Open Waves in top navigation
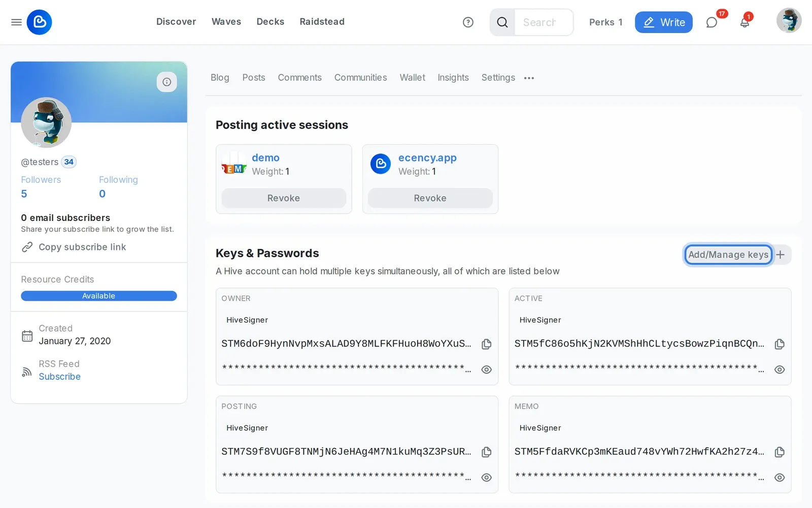 point(226,22)
